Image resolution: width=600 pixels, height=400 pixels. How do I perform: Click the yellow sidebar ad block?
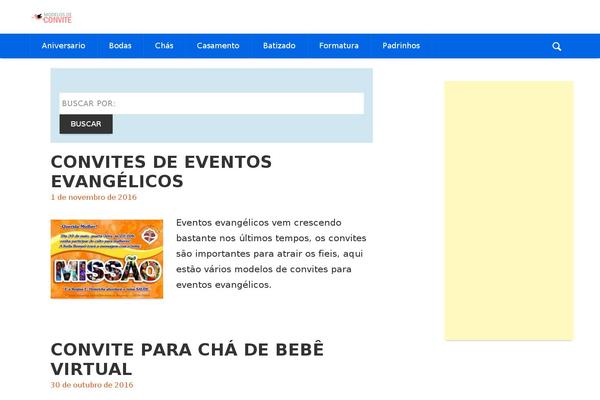point(509,211)
